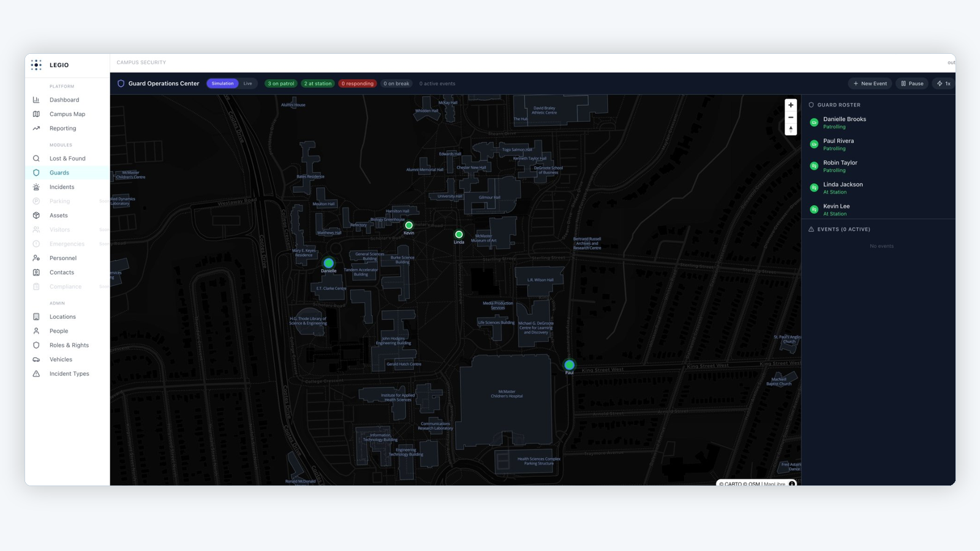Select Kevin Lee in guard roster
This screenshot has width=980, height=551.
click(878, 209)
